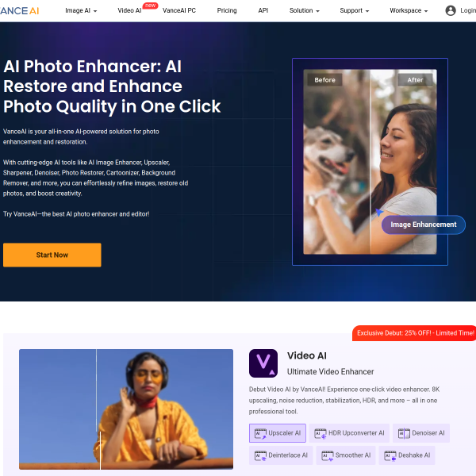Screen dimensions: 476x476
Task: Expand the Solution dropdown menu
Action: 304,10
